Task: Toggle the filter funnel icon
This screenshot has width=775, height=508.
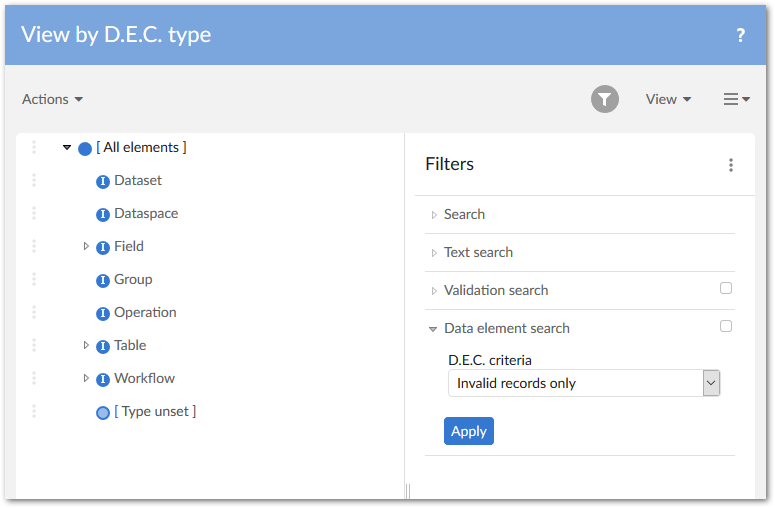Action: click(605, 99)
